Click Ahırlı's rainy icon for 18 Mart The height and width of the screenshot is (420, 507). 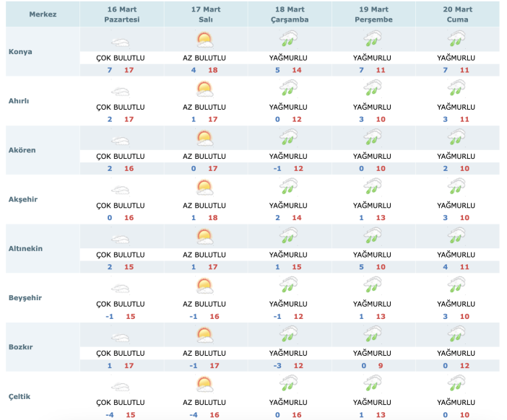pyautogui.click(x=289, y=89)
